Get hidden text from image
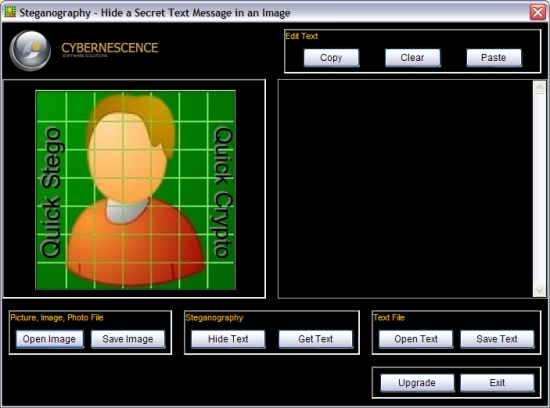The width and height of the screenshot is (550, 408). pyautogui.click(x=316, y=339)
